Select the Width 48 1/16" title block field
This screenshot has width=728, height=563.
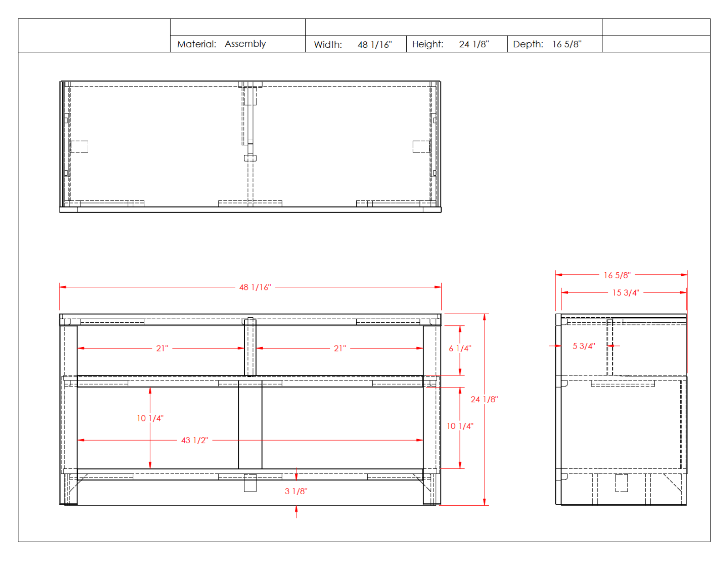(356, 44)
